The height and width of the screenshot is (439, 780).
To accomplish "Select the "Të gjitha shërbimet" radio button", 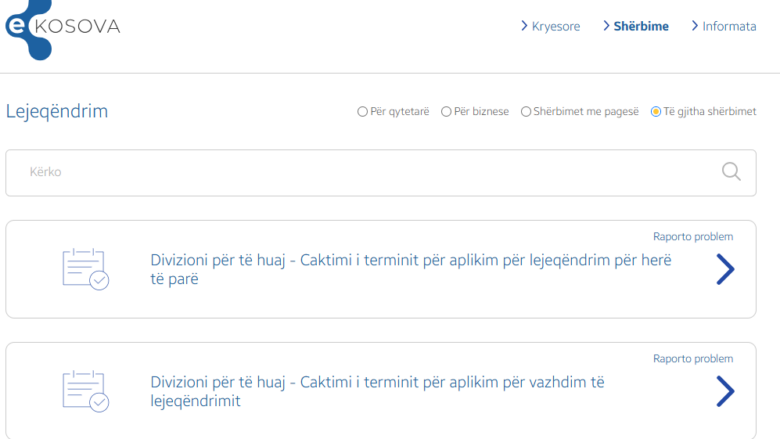I will tap(656, 112).
